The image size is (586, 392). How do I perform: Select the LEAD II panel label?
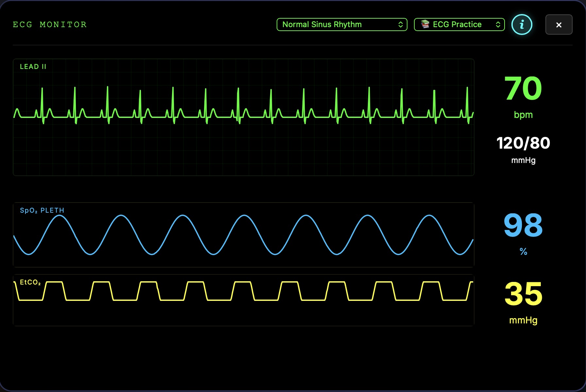click(33, 66)
